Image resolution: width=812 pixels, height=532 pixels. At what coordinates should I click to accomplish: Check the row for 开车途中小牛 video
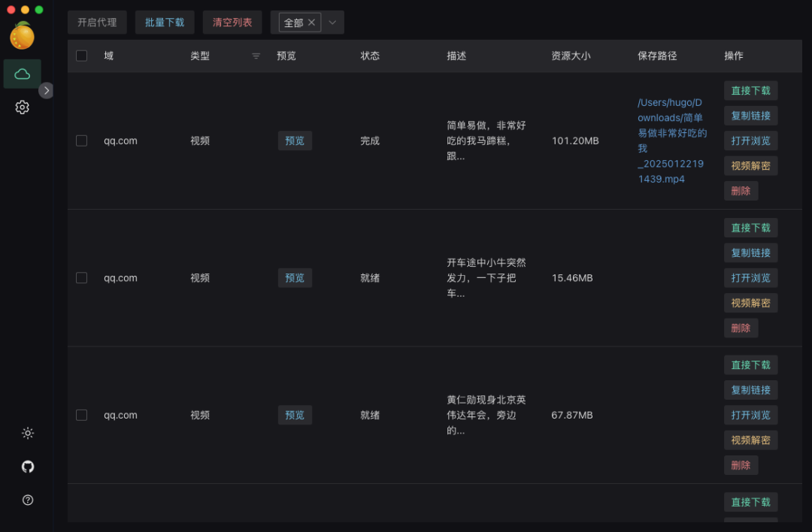coord(81,278)
